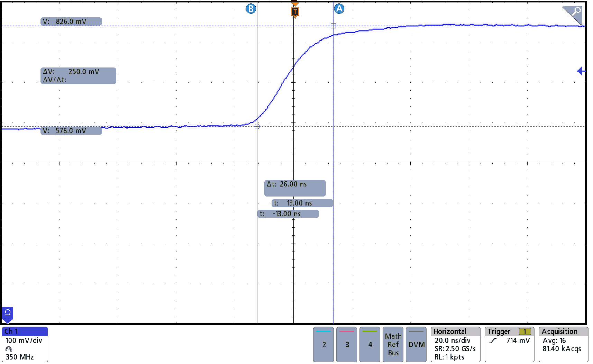Select Ch 1 ground reference handle
Viewport: 593px width, 364px height.
coord(8,314)
